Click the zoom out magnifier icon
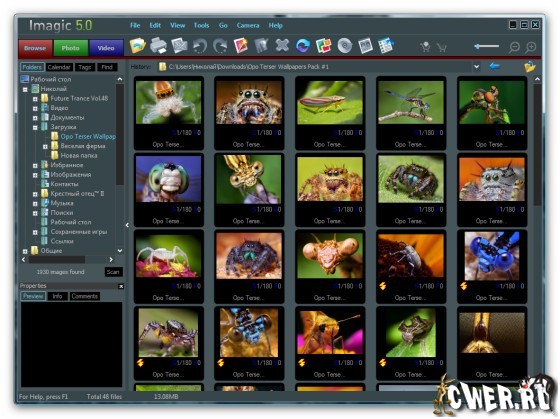Viewport: 560px width, 419px height. click(x=514, y=47)
